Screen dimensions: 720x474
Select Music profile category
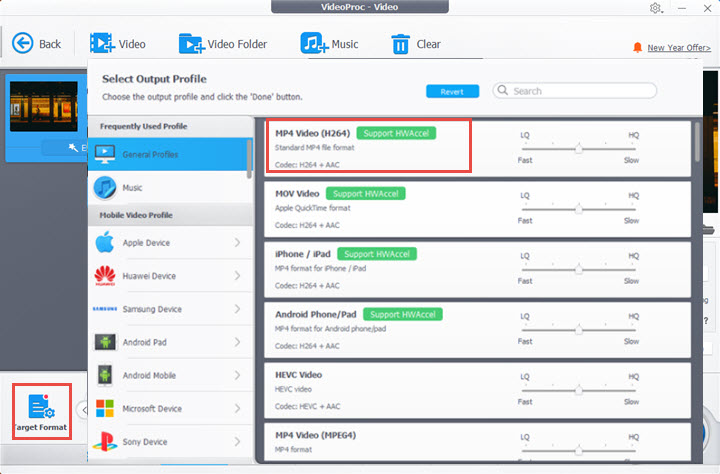tap(168, 187)
